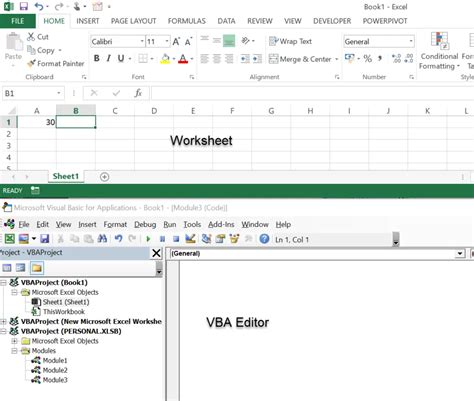474x401 pixels.
Task: Toggle Design Mode icon in VBA toolbar
Action: [x=190, y=239]
